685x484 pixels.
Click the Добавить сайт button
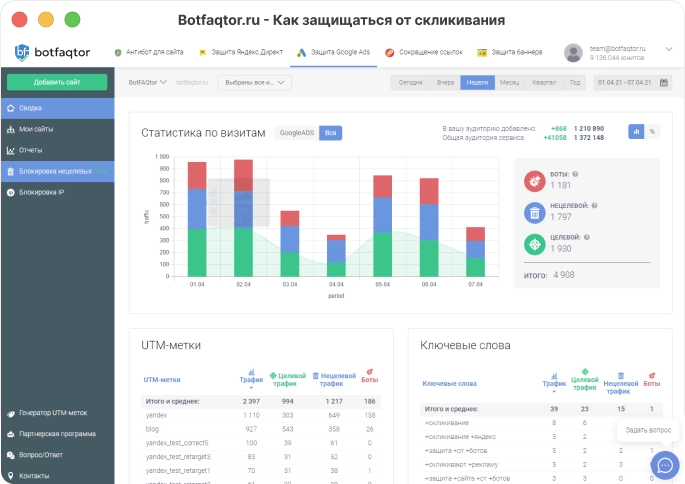click(57, 83)
